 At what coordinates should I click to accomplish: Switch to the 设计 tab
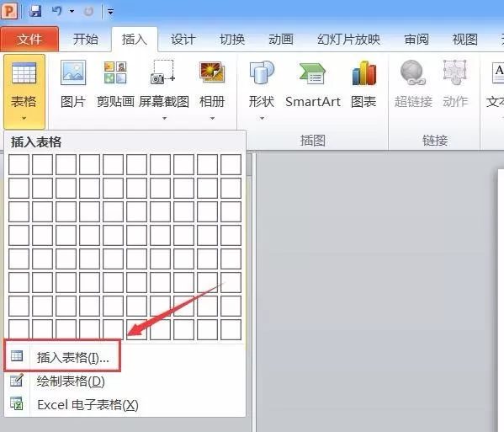[183, 40]
